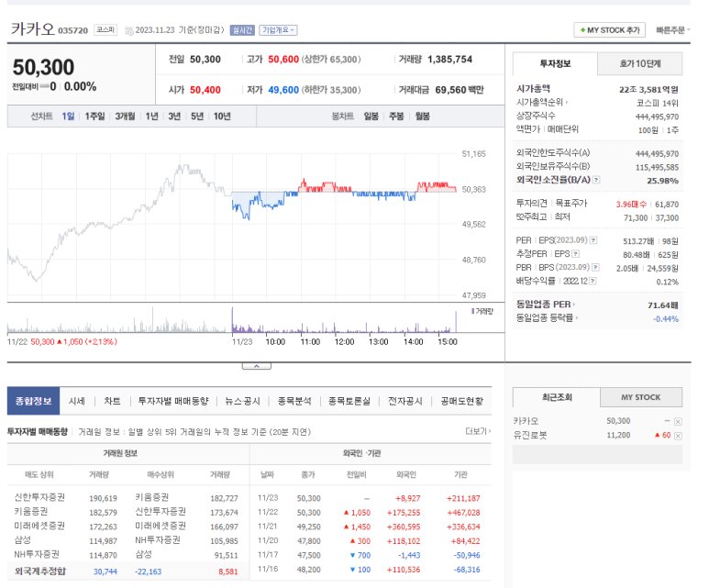The width and height of the screenshot is (709, 588).
Task: Click 키움증권 in the 매수상위 column
Action: tap(152, 497)
